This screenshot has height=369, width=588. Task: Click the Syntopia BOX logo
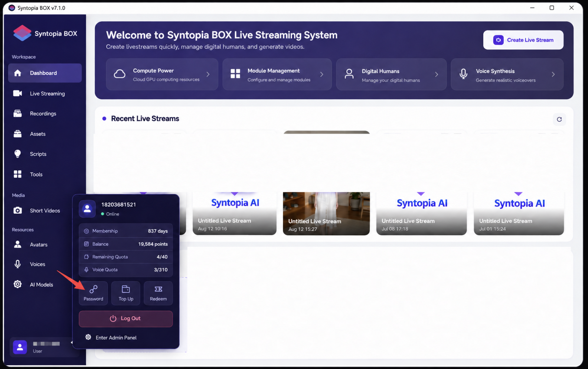22,33
